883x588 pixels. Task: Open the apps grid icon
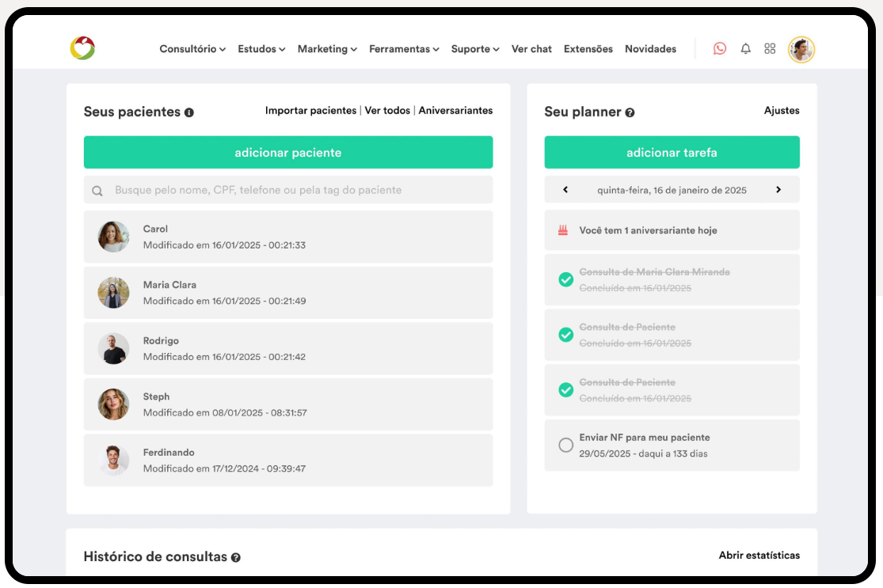pyautogui.click(x=770, y=49)
